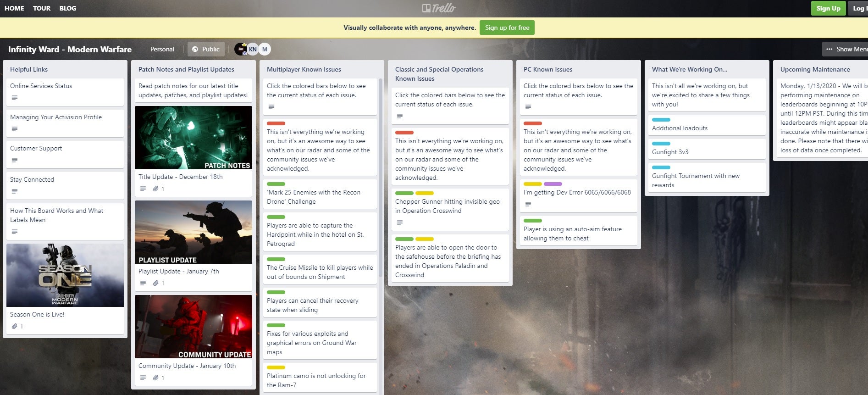Viewport: 868px width, 395px height.
Task: Click description icon on Multiplayer Known Issues intro card
Action: coord(271,107)
